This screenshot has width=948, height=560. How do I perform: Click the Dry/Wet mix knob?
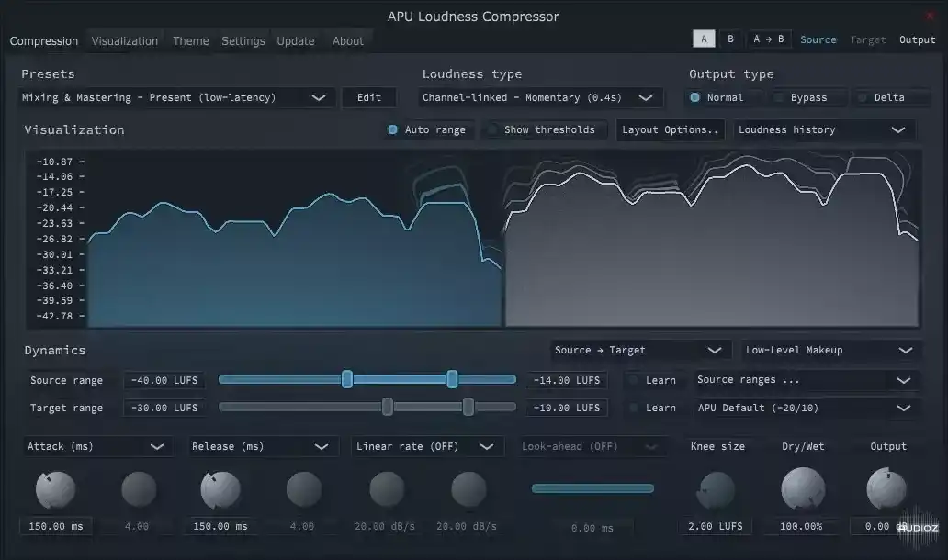point(802,489)
